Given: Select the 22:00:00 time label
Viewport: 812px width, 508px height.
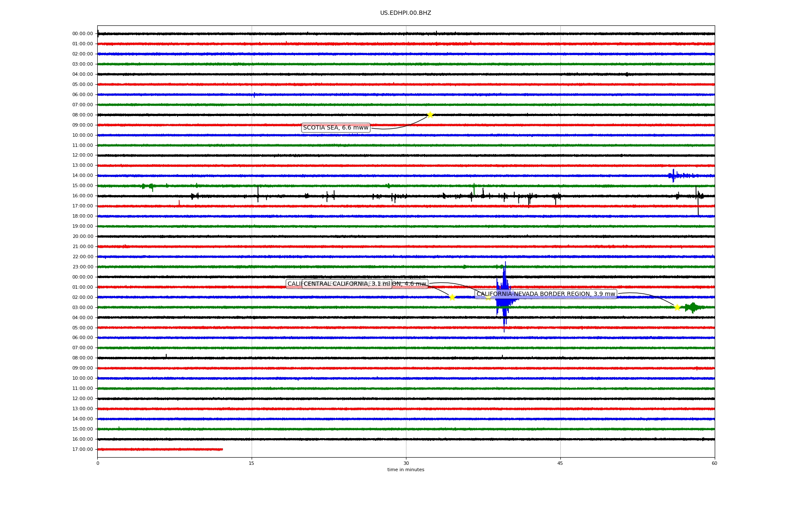Looking at the screenshot, I should point(82,257).
